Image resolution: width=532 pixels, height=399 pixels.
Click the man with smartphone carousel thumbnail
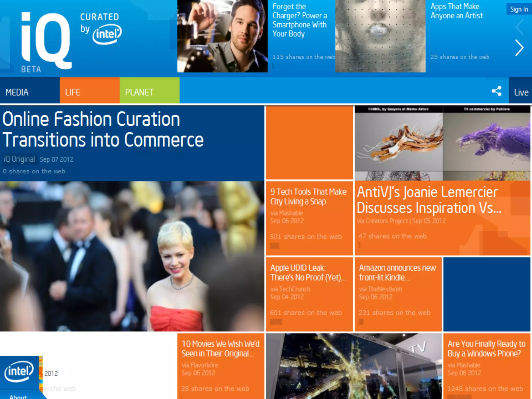point(222,36)
